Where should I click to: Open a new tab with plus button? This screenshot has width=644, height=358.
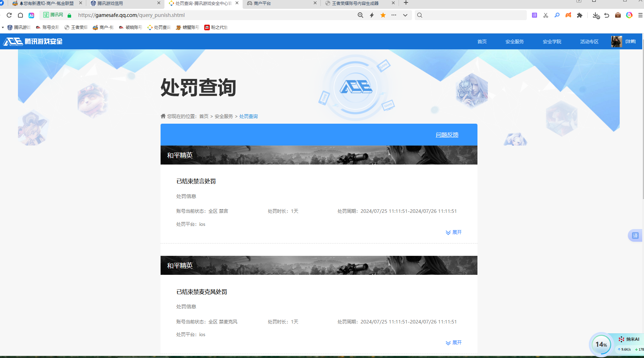(406, 3)
